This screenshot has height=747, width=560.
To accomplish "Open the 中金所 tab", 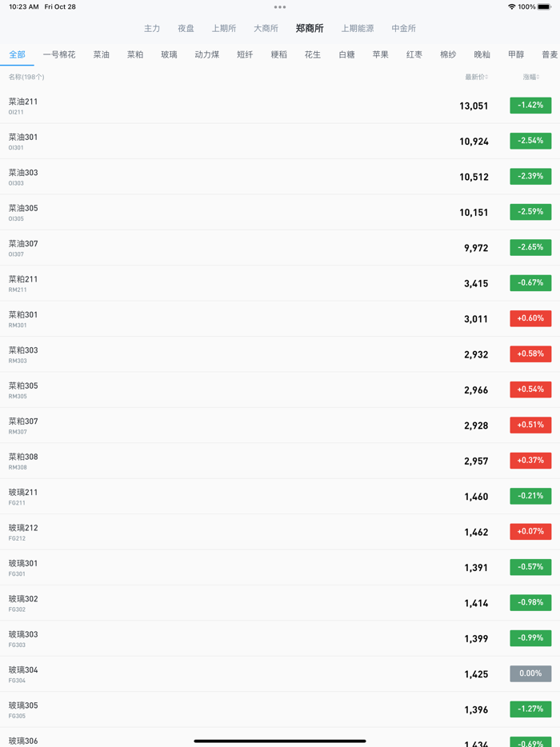I will [x=403, y=29].
